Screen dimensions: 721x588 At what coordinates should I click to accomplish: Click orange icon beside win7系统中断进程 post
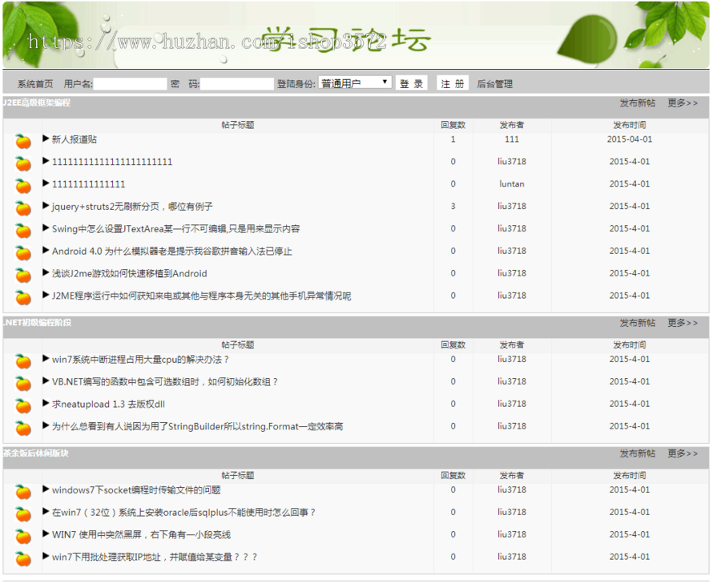click(23, 362)
